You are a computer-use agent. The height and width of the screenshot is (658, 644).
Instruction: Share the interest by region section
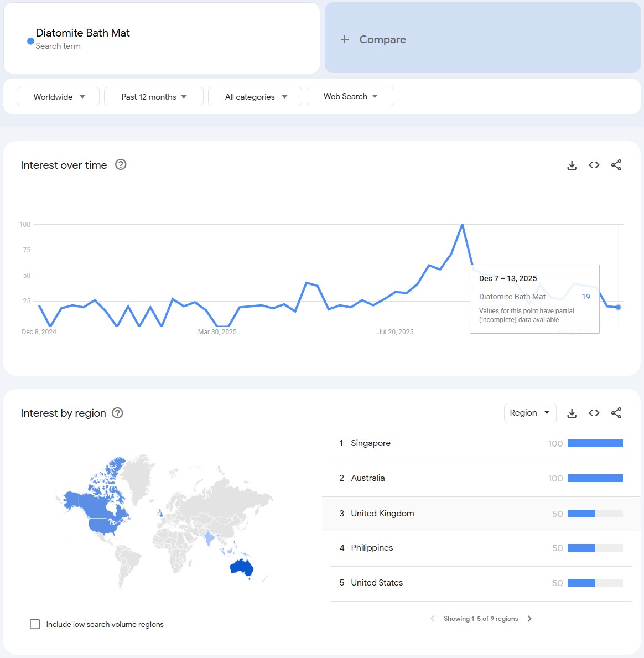pos(616,413)
